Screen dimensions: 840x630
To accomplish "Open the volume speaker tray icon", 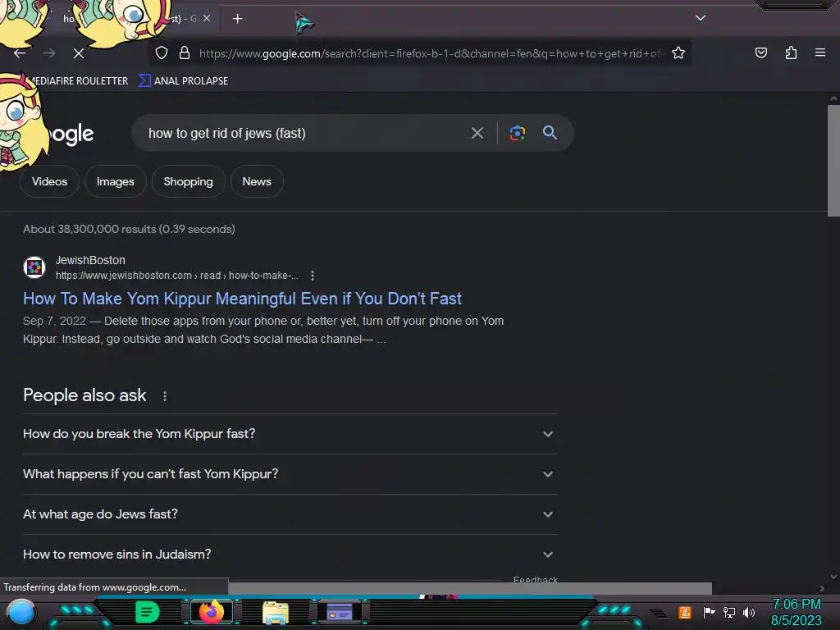I will coord(749,612).
